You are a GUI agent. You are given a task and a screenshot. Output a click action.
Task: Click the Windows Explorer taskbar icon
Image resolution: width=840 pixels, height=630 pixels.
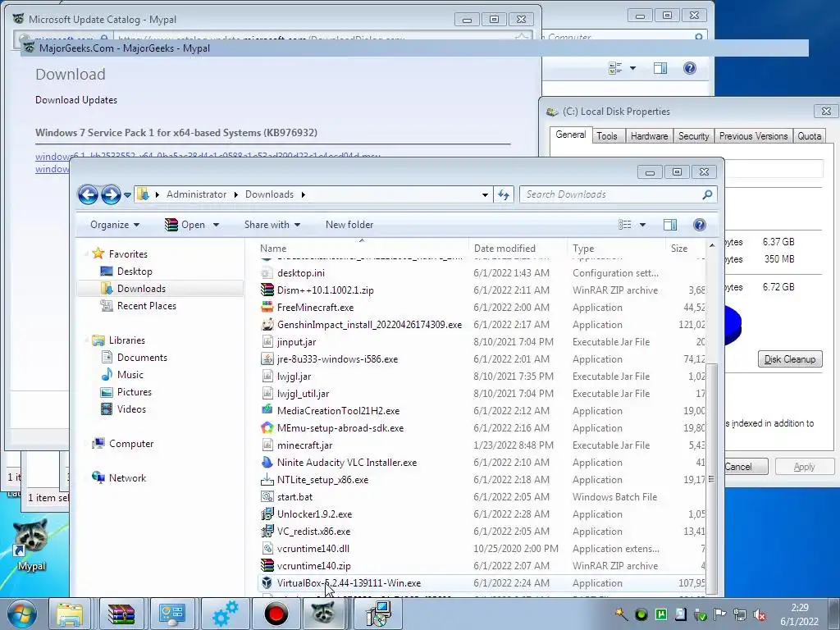[x=71, y=614]
